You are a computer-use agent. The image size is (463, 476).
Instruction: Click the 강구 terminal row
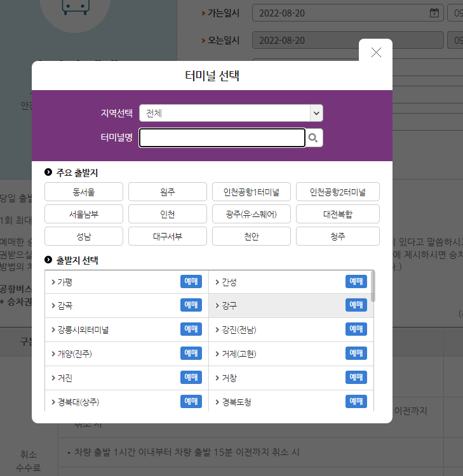[291, 306]
